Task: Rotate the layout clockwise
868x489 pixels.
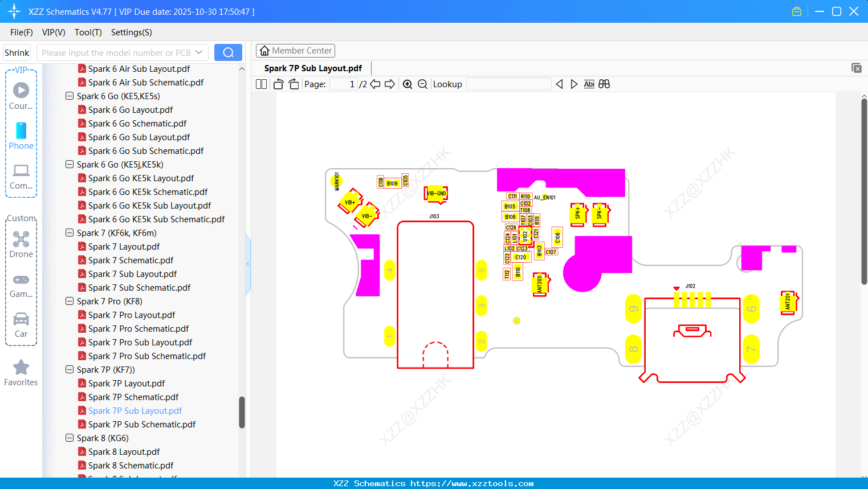Action: click(x=293, y=84)
